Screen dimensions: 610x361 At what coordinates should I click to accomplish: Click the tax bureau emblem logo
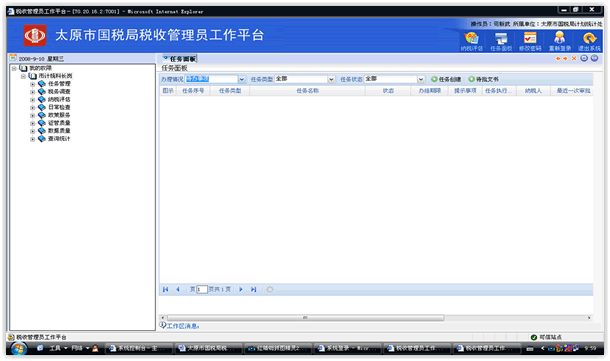35,35
